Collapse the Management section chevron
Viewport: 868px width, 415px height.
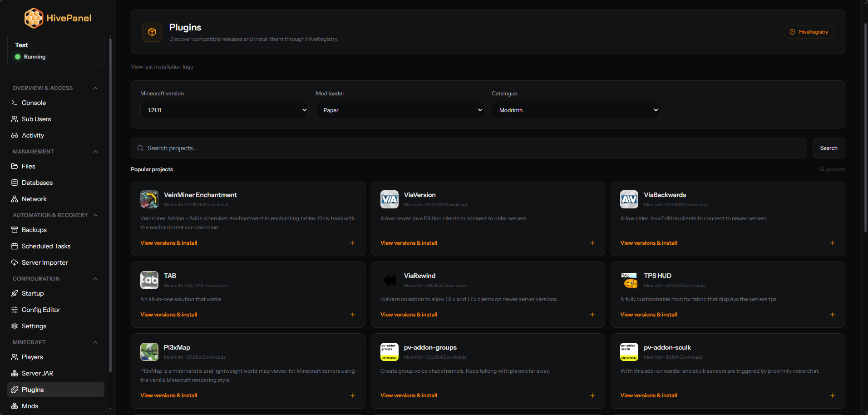click(95, 152)
